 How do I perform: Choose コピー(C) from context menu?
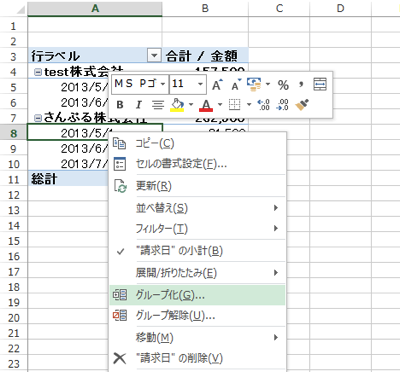click(x=198, y=144)
